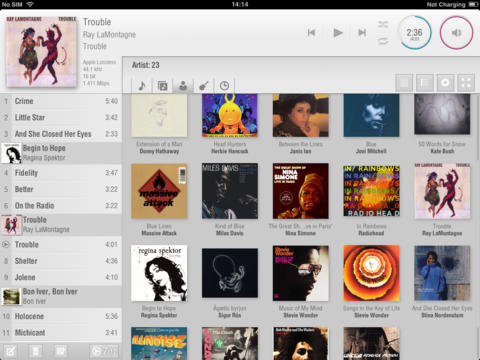Select Begin to Hope album header
The height and width of the screenshot is (360, 480).
[x=61, y=153]
